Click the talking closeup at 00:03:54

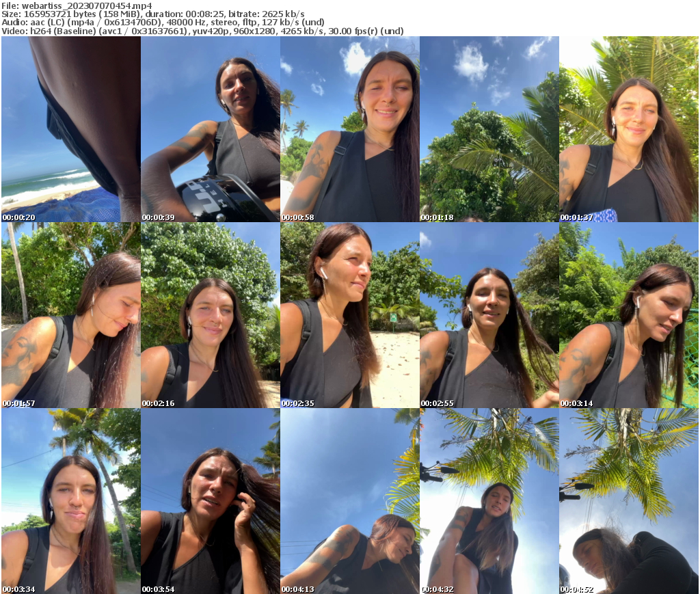pyautogui.click(x=210, y=500)
